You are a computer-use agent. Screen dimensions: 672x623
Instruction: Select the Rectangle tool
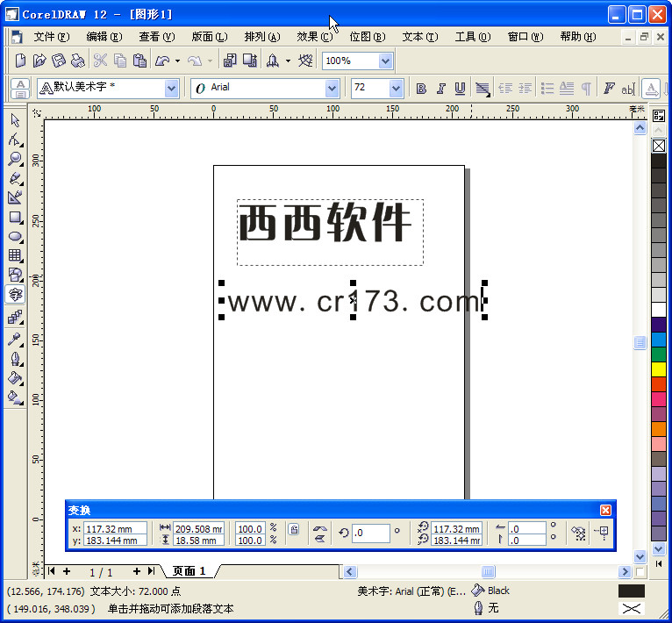[15, 218]
